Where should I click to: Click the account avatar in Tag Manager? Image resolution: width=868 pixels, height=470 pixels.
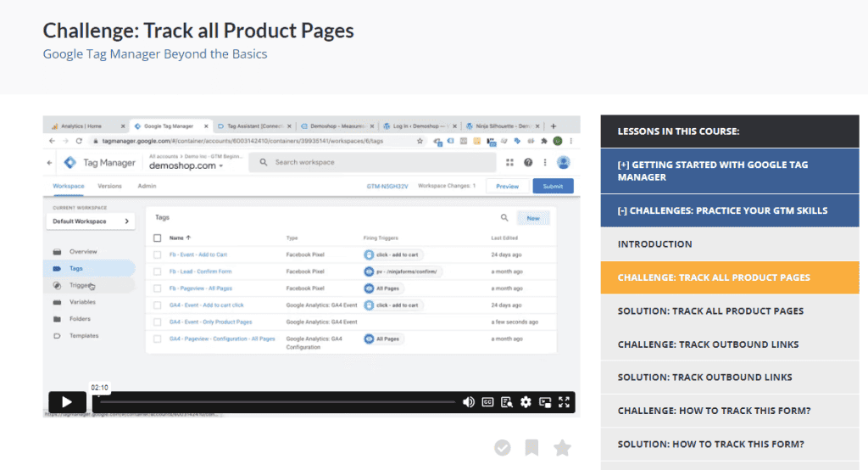(x=564, y=162)
